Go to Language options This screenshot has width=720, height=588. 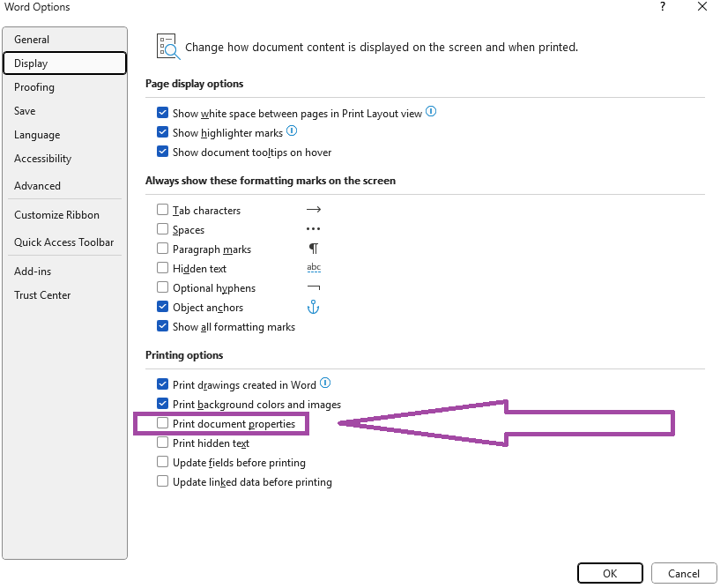point(64,135)
